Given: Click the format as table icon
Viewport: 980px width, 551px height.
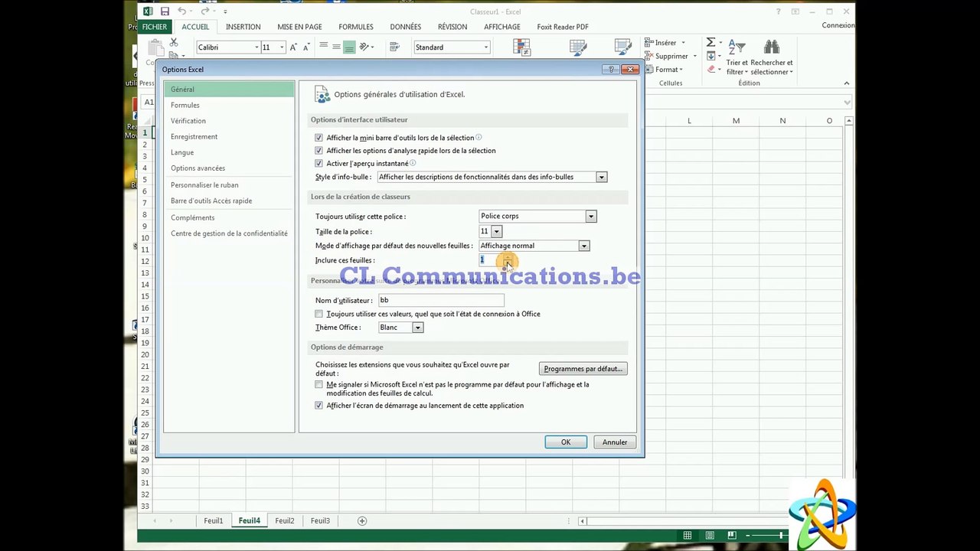Looking at the screenshot, I should point(578,47).
